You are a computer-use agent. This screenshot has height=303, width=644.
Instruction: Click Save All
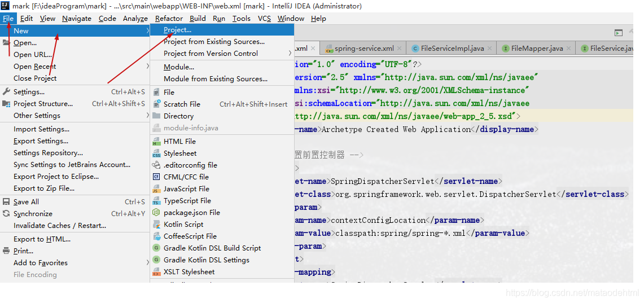[x=75, y=202]
